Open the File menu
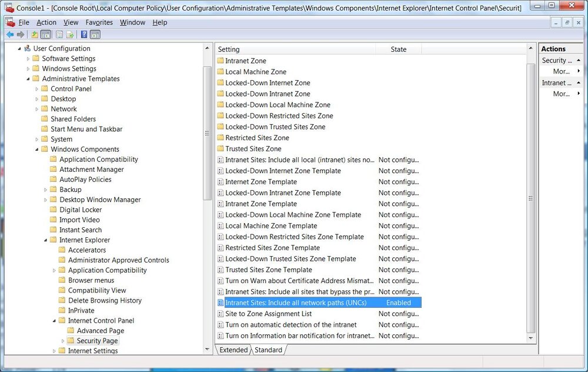588x372 pixels. (x=24, y=22)
